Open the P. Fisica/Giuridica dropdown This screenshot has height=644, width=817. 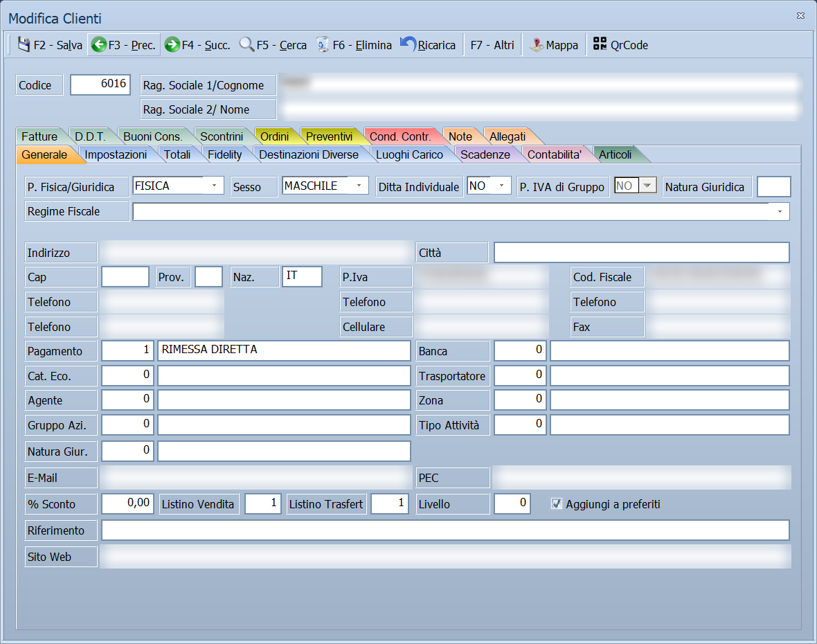(x=214, y=186)
